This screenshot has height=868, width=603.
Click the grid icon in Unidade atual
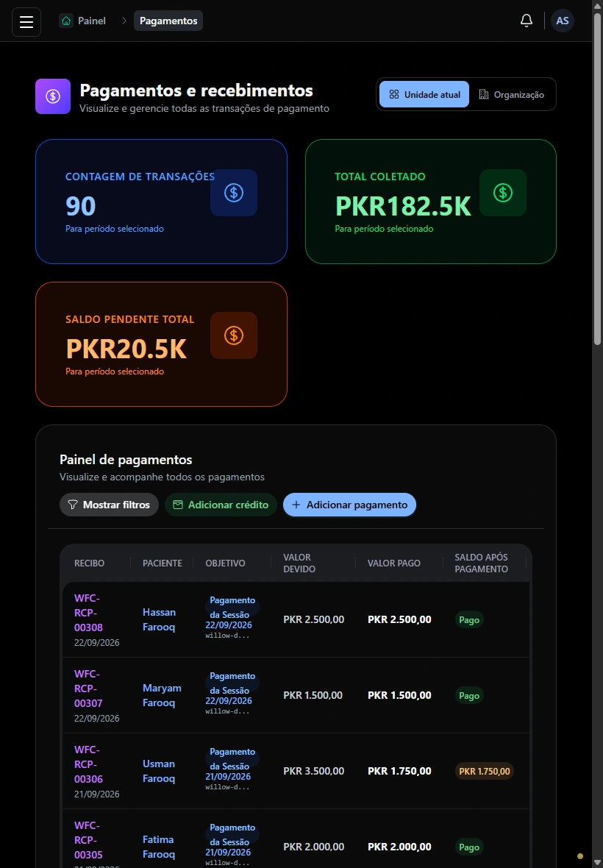[x=394, y=95]
